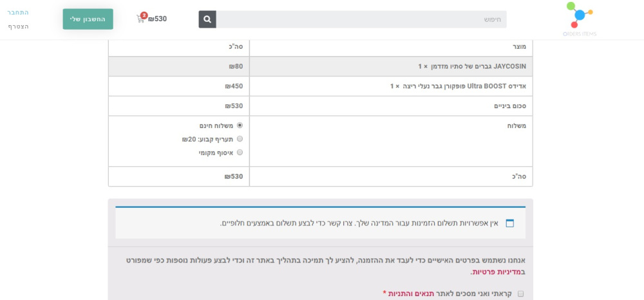This screenshot has width=644, height=300.
Task: Click the JAYCOSIN product row name
Action: click(x=472, y=66)
